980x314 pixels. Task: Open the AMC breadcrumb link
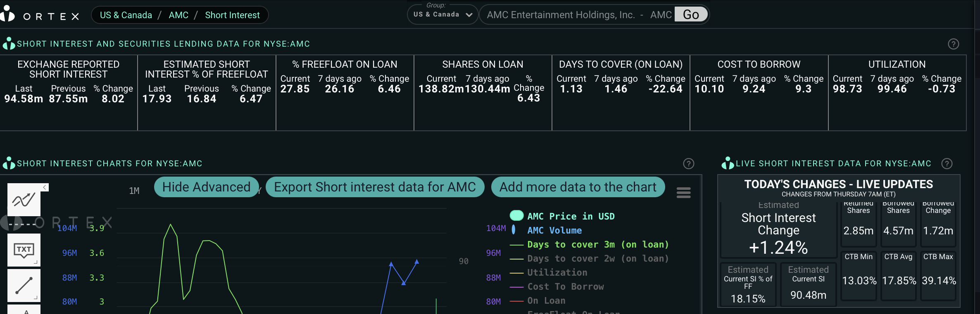coord(178,15)
